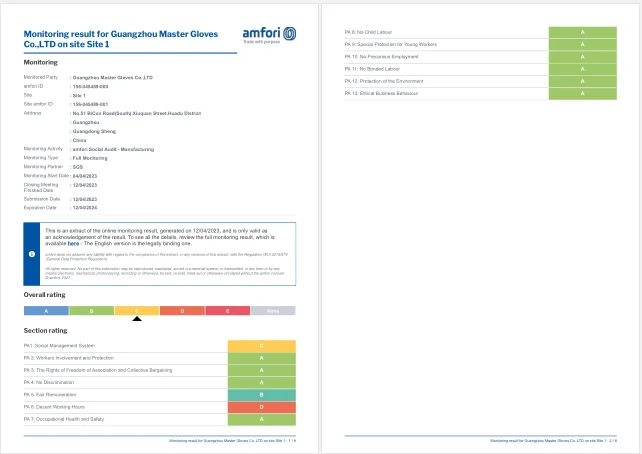Click the 'Full Monitoring' value

point(90,158)
